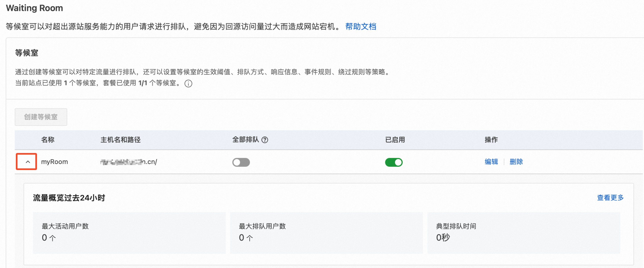This screenshot has height=268, width=644.
Task: Click the 创建等候室 button
Action: point(41,117)
